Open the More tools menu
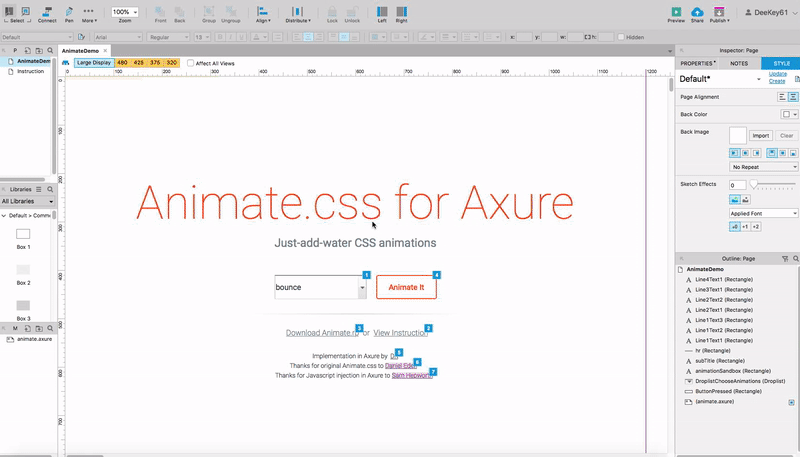The height and width of the screenshot is (457, 800). (x=89, y=14)
